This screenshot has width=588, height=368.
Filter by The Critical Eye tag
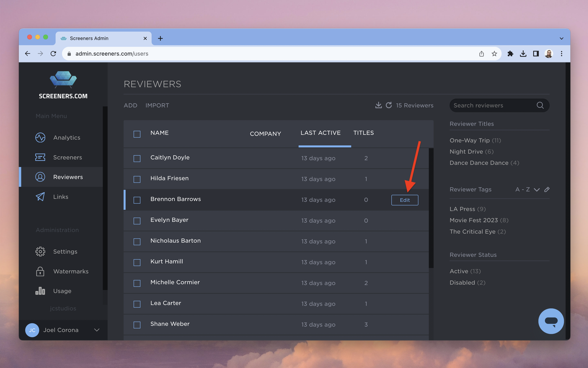(478, 232)
